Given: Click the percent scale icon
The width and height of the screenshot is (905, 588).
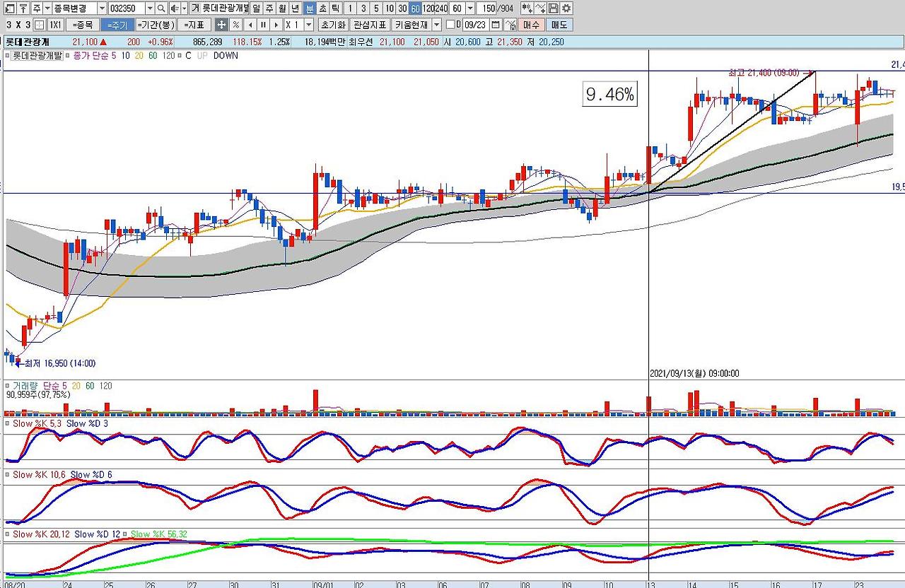Looking at the screenshot, I should [x=236, y=25].
